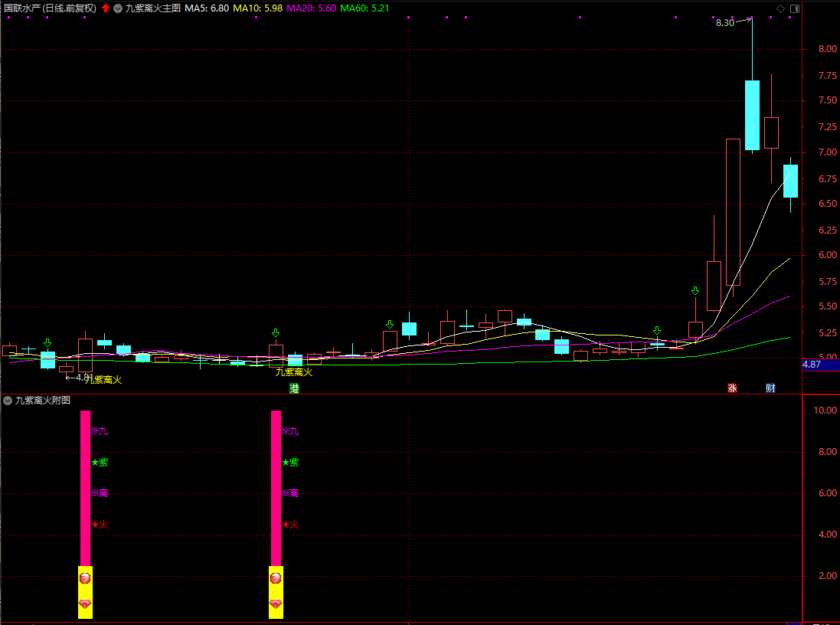
Task: Click the tall cyan candle under the 8.30 high
Action: click(752, 115)
